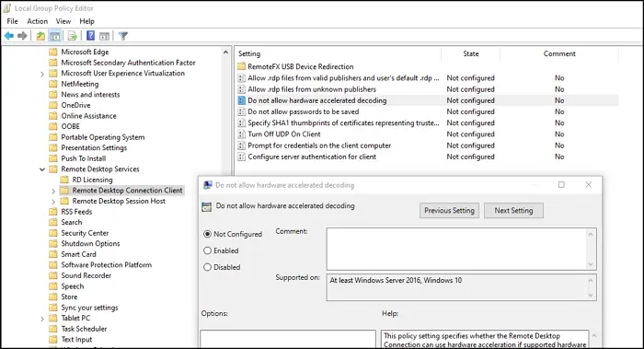Select the Enabled radio button

pos(207,250)
